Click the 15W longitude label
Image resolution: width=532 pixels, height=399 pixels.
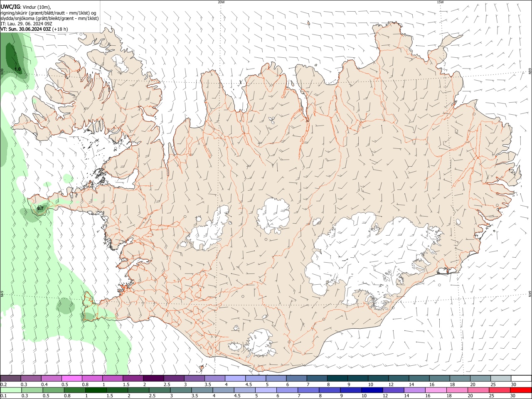(440, 2)
